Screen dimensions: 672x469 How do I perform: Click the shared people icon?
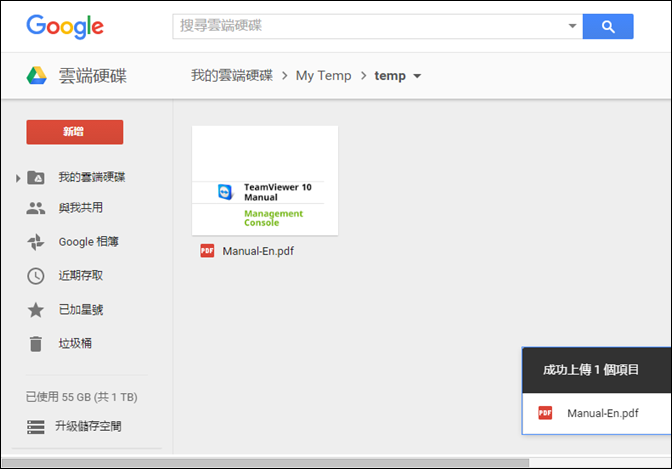(36, 208)
